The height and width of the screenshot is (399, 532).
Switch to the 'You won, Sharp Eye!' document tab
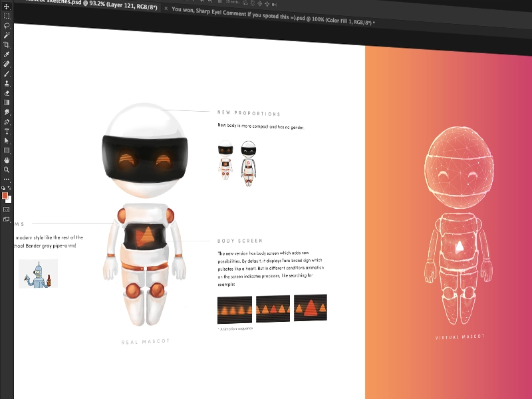point(273,16)
